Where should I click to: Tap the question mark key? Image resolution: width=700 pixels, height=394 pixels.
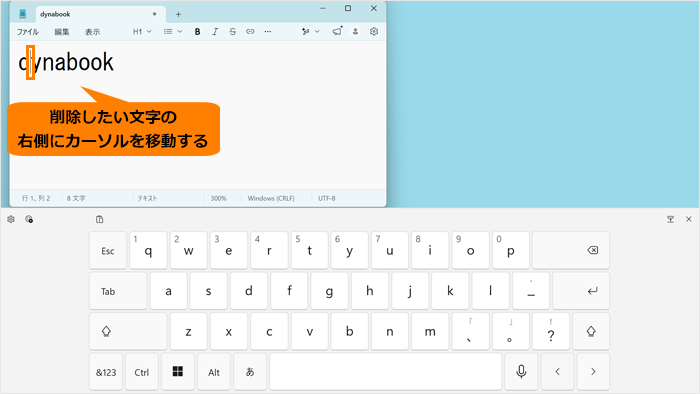pos(551,332)
